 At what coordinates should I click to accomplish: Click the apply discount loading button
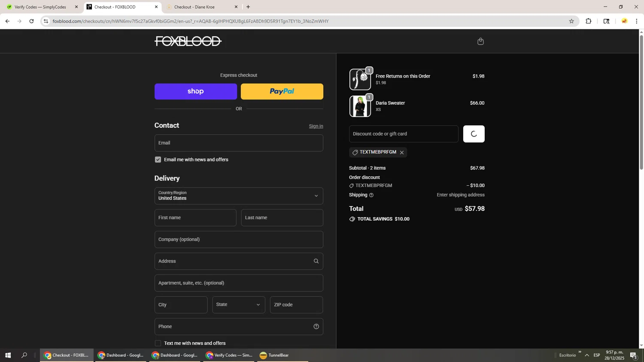(x=474, y=134)
